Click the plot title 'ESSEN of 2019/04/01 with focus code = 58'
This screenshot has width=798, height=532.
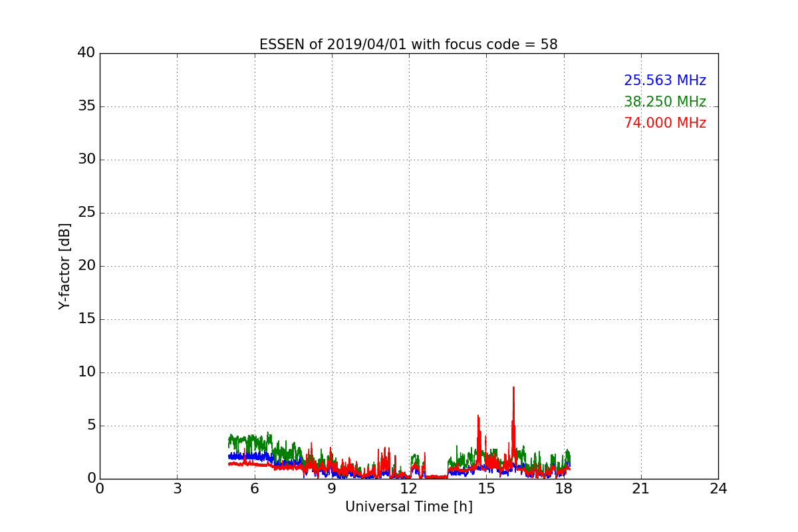click(408, 45)
